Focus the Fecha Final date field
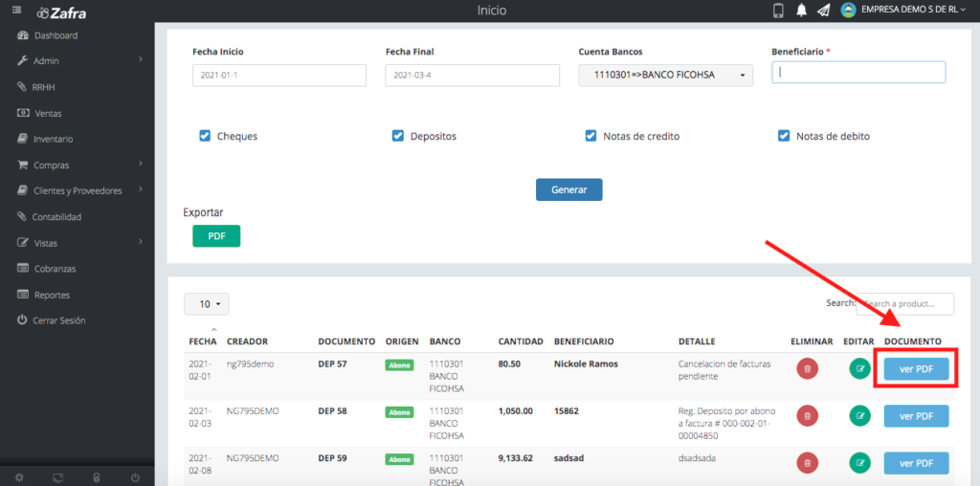The height and width of the screenshot is (486, 980). coord(473,75)
